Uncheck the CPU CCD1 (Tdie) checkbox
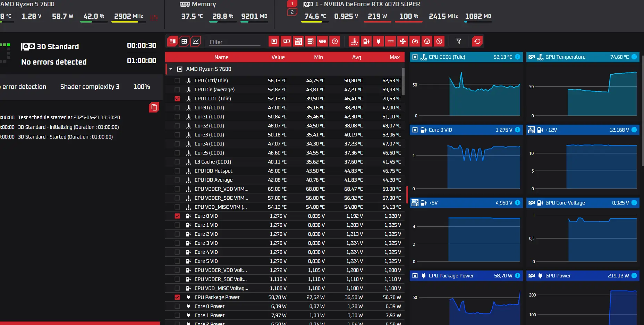The width and height of the screenshot is (644, 325). pos(177,99)
